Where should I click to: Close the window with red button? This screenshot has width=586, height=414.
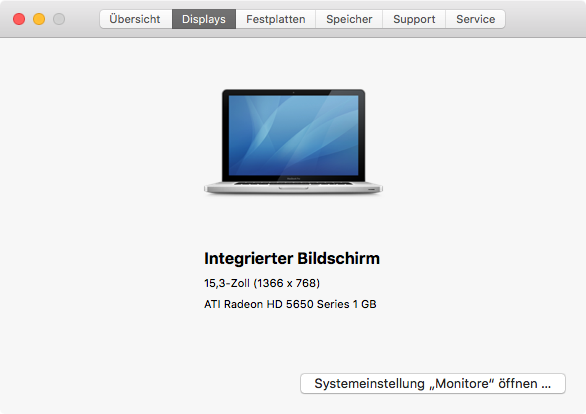tap(19, 19)
